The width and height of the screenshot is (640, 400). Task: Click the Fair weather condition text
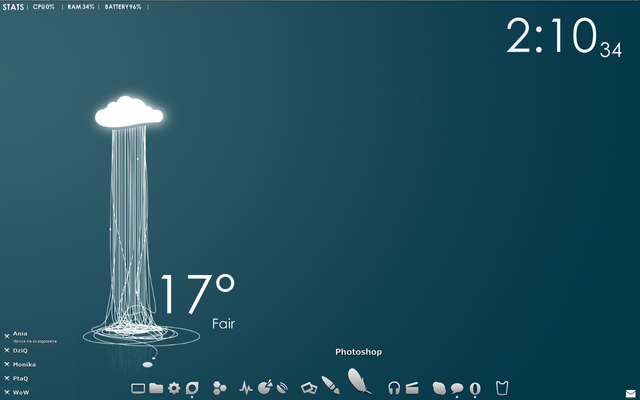pos(224,324)
